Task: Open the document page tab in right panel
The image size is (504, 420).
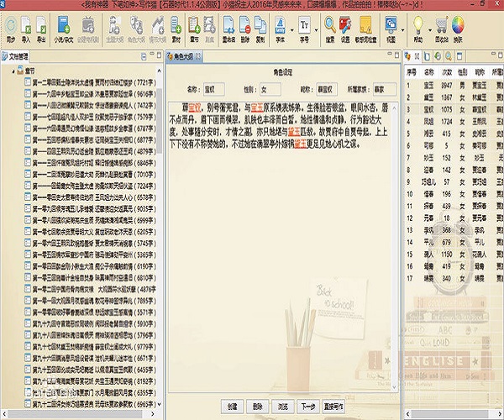Action: (x=427, y=56)
